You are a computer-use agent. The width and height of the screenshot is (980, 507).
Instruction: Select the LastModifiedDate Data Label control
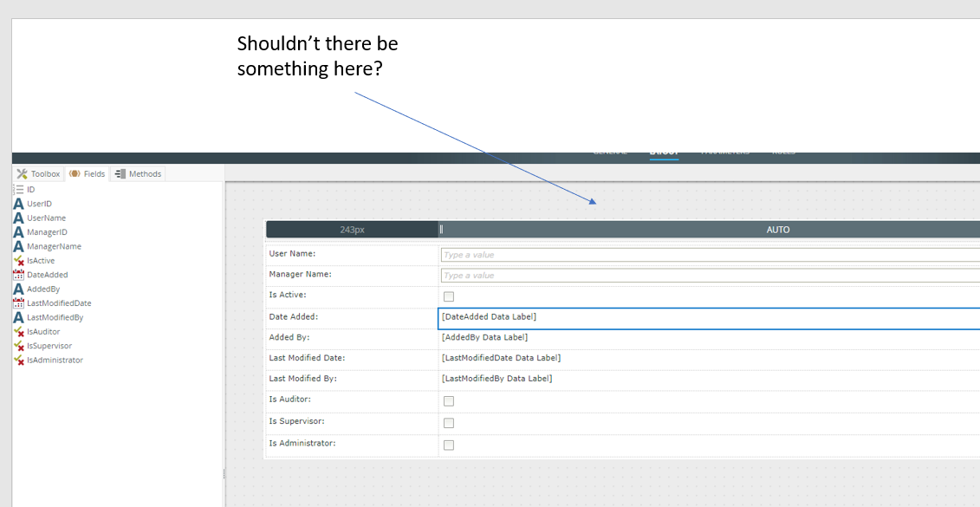pyautogui.click(x=501, y=358)
